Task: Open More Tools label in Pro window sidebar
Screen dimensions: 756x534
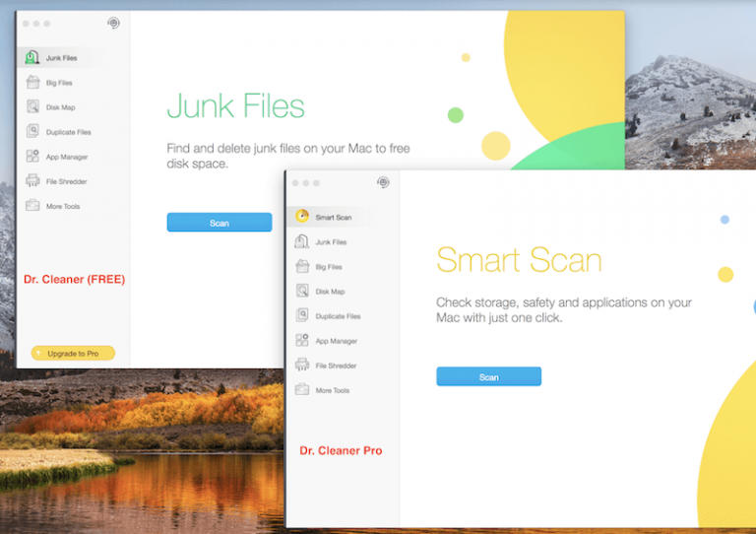Action: (333, 391)
